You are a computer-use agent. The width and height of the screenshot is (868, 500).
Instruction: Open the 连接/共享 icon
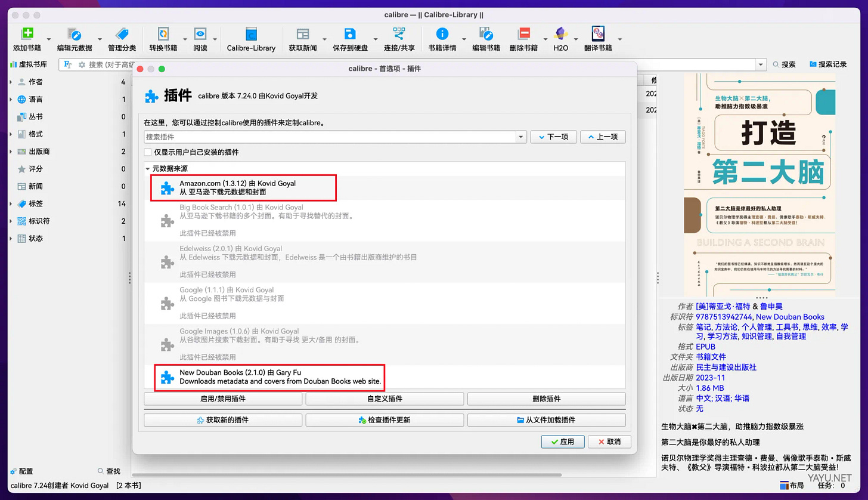click(x=399, y=34)
